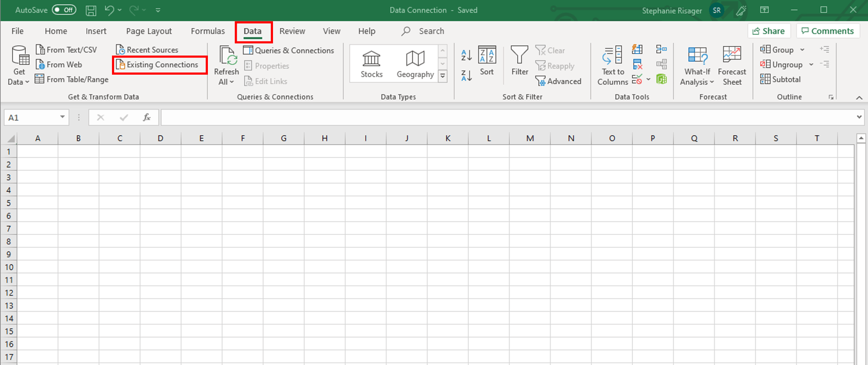Create a Forecast Sheet
Image resolution: width=868 pixels, height=365 pixels.
[x=732, y=66]
